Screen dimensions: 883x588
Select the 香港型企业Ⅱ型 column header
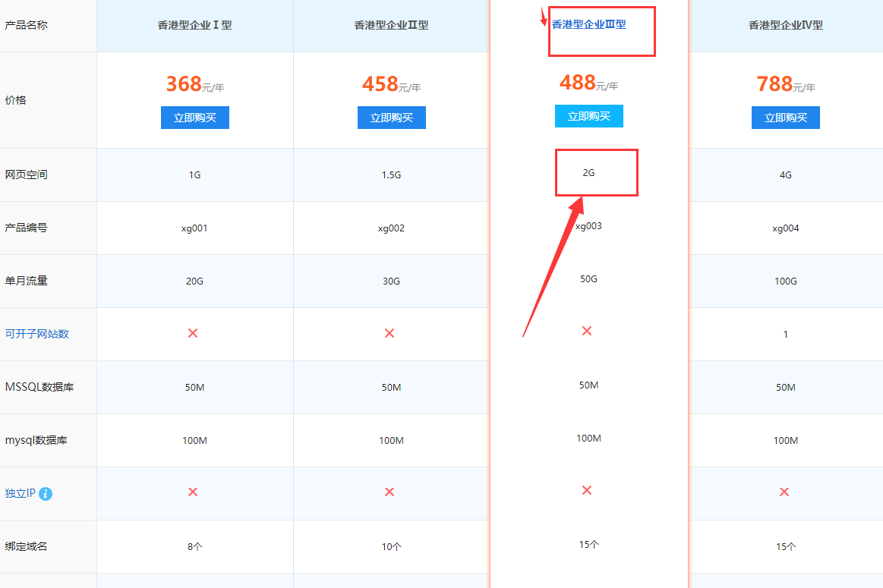point(391,25)
